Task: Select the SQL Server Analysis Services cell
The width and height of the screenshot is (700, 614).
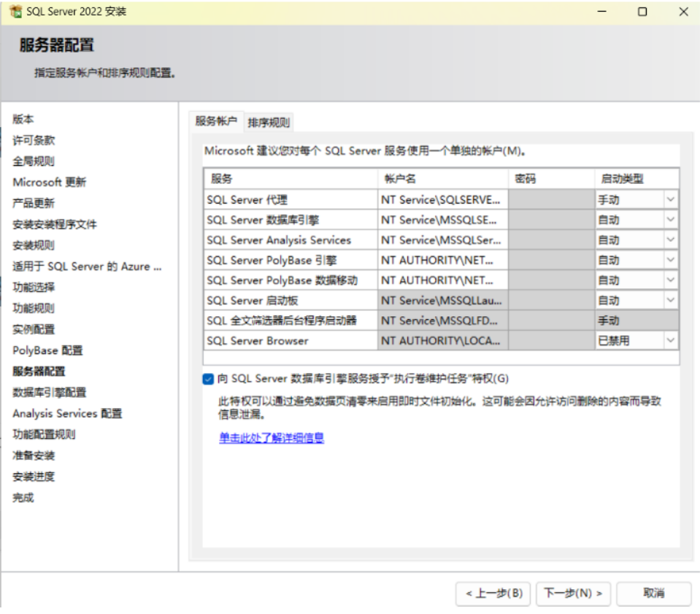Action: pos(291,239)
